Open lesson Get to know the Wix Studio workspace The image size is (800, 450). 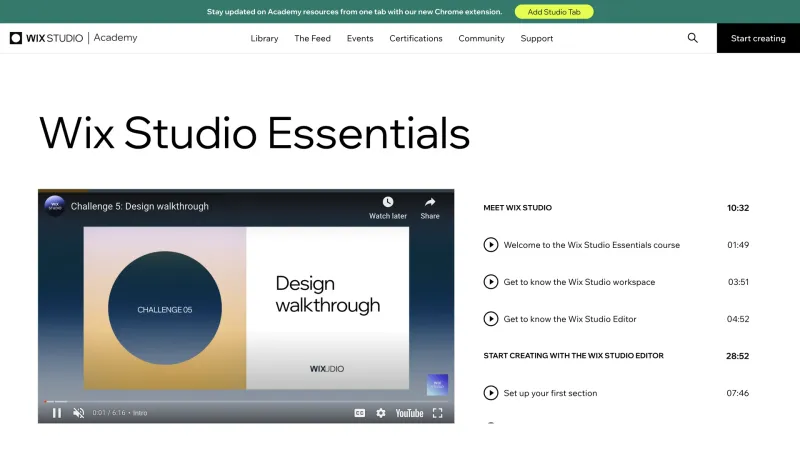point(579,282)
